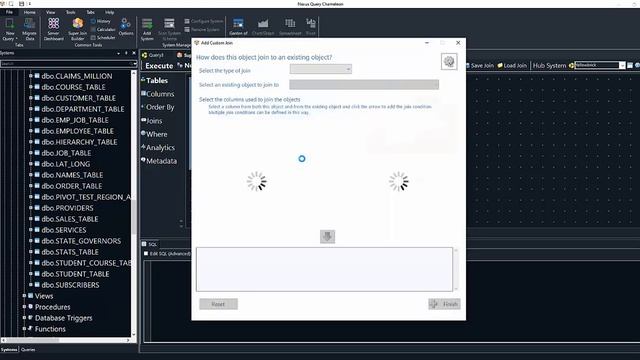Viewport: 640px width, 360px height.
Task: Click the Systems search field
Action: [x=68, y=64]
